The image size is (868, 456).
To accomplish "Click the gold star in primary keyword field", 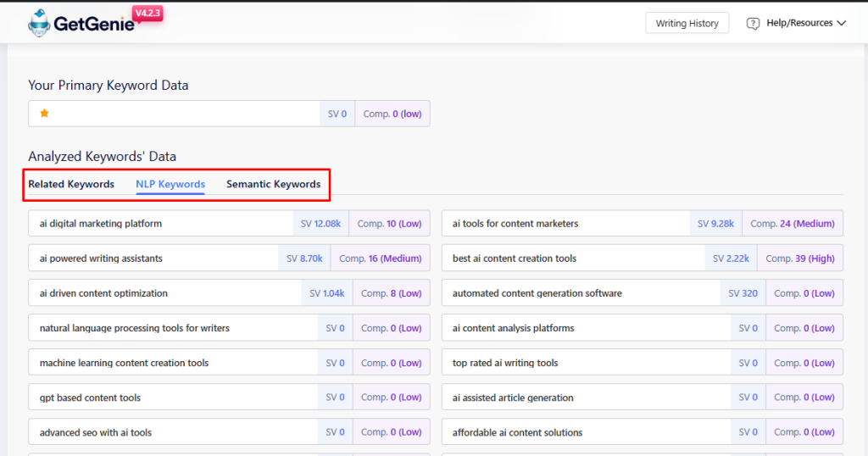I will point(44,114).
